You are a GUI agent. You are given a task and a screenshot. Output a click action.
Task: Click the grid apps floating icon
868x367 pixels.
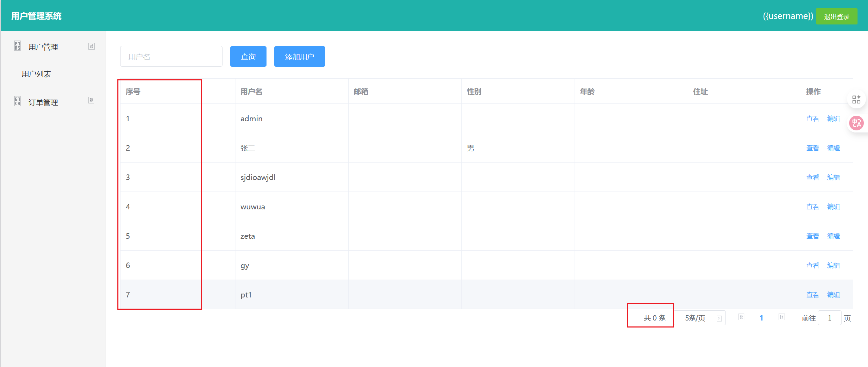(856, 100)
